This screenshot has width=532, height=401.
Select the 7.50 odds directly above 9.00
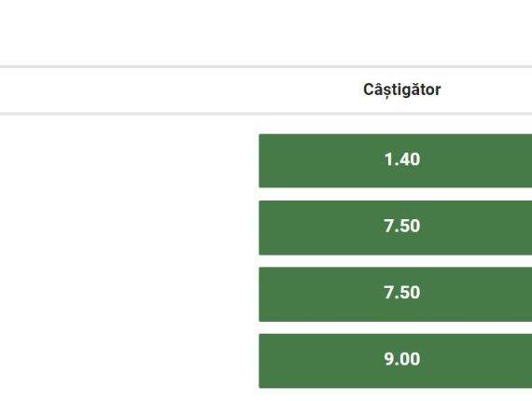pos(396,295)
